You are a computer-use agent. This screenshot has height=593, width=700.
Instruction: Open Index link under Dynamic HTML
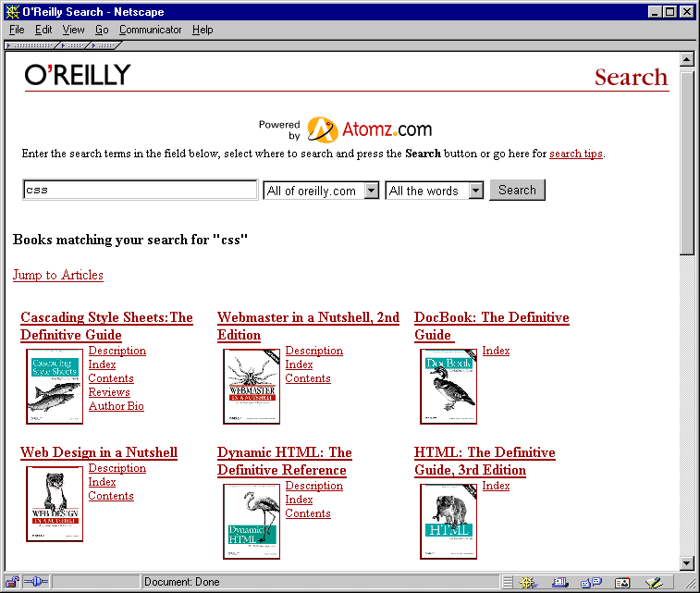[x=299, y=500]
